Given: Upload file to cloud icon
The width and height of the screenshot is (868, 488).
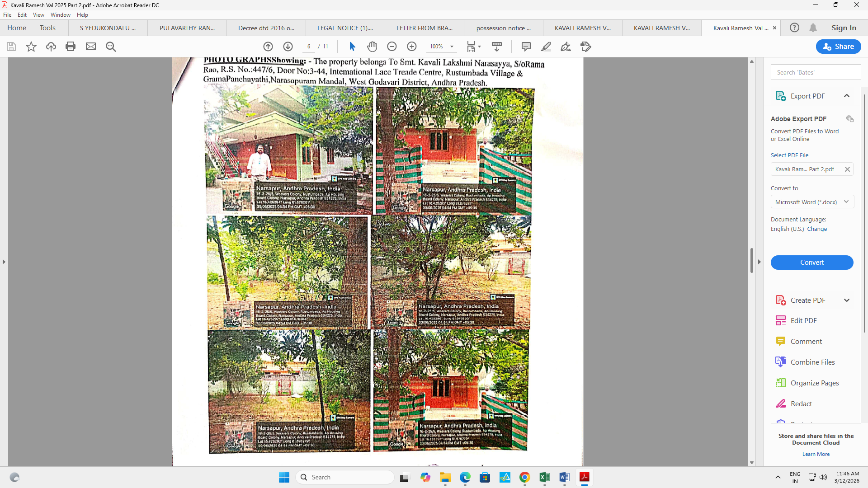Looking at the screenshot, I should (x=51, y=47).
